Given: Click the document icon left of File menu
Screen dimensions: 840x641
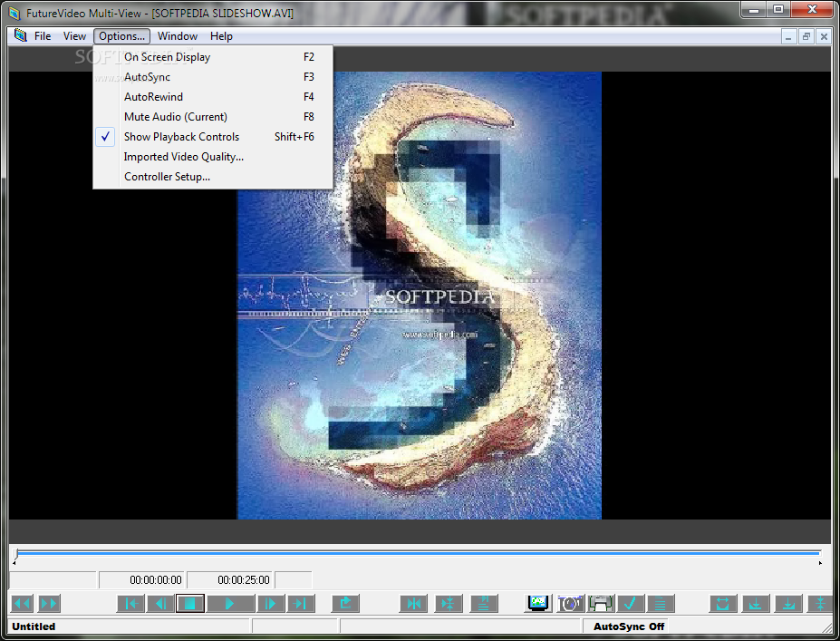Looking at the screenshot, I should pyautogui.click(x=20, y=35).
